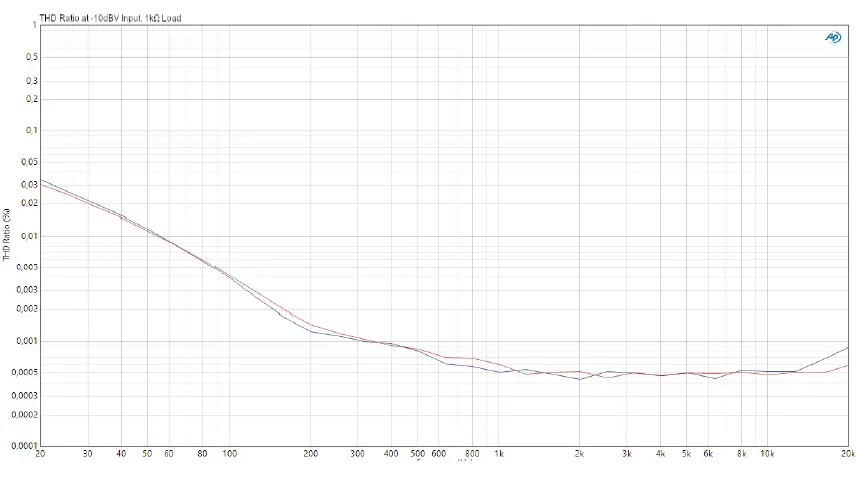Click the "10k" frequency axis label
Screen dimensions: 867x478
pyautogui.click(x=767, y=454)
